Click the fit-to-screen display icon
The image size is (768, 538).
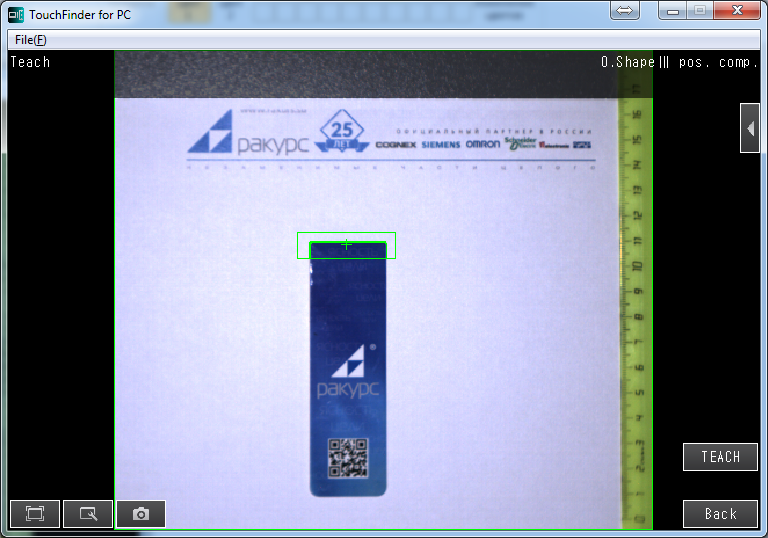click(35, 514)
